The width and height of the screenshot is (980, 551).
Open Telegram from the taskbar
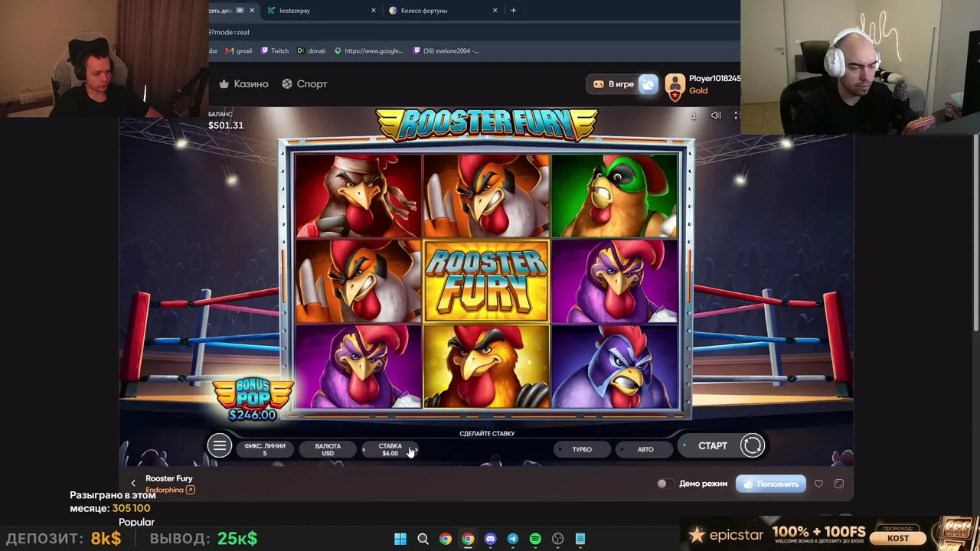tap(513, 539)
